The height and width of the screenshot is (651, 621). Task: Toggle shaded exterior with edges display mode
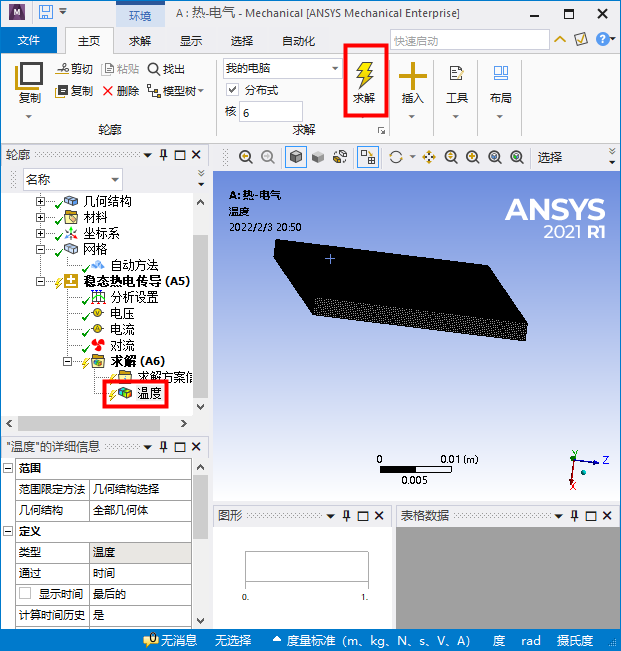tap(296, 157)
